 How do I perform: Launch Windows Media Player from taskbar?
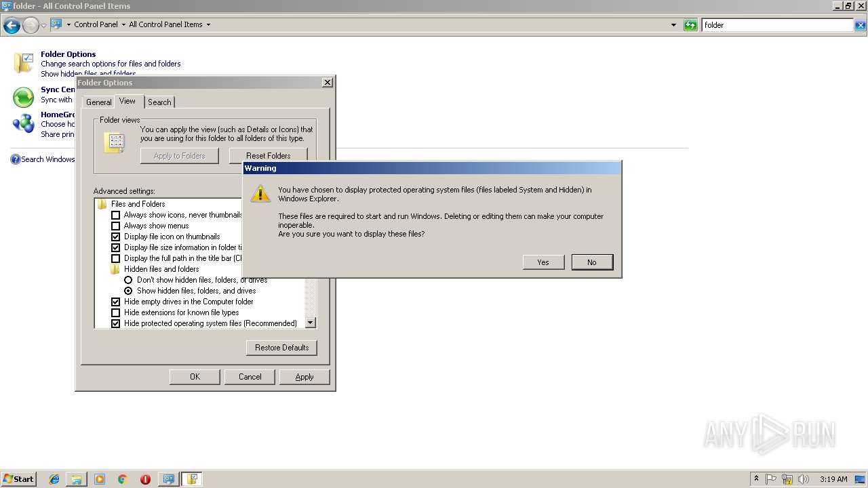pos(100,479)
